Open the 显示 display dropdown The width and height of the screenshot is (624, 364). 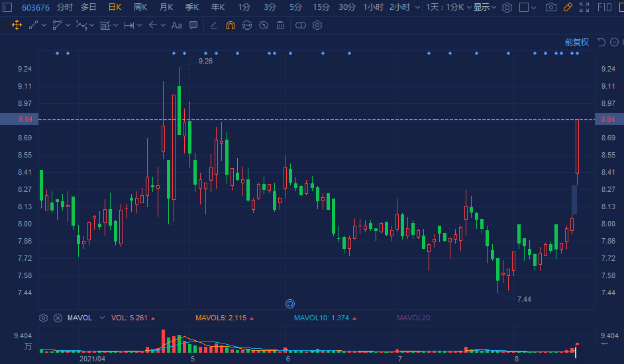click(x=485, y=7)
